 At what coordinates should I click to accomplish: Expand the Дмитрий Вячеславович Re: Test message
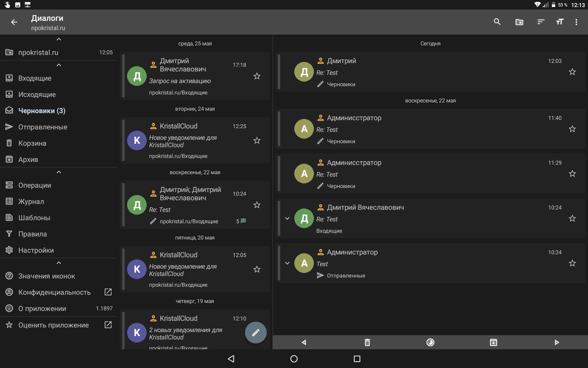(x=287, y=218)
